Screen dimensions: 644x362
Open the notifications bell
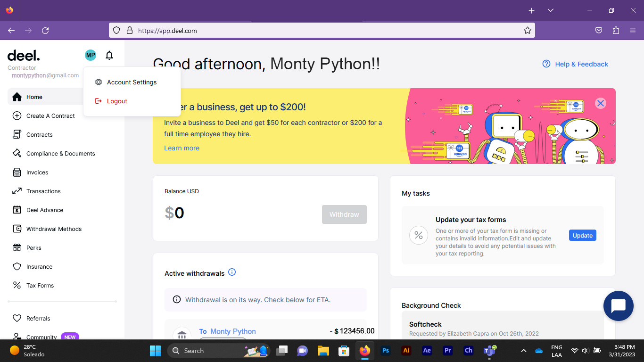(109, 56)
